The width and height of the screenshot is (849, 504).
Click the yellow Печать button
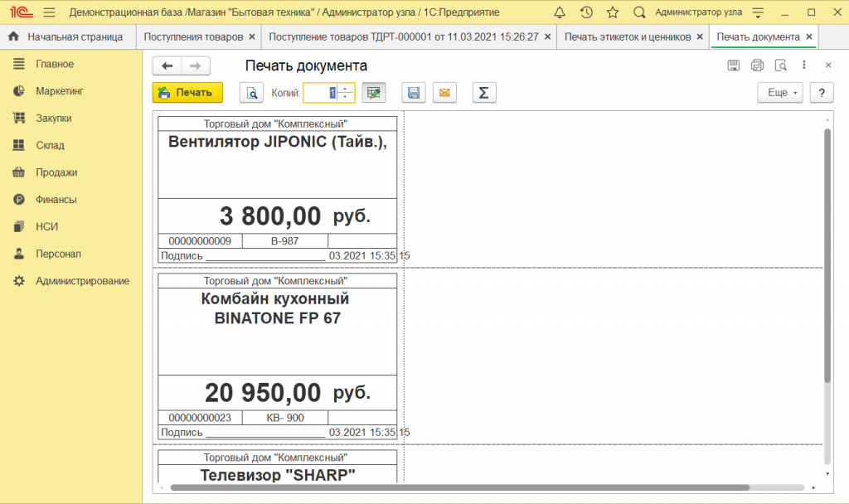(187, 93)
